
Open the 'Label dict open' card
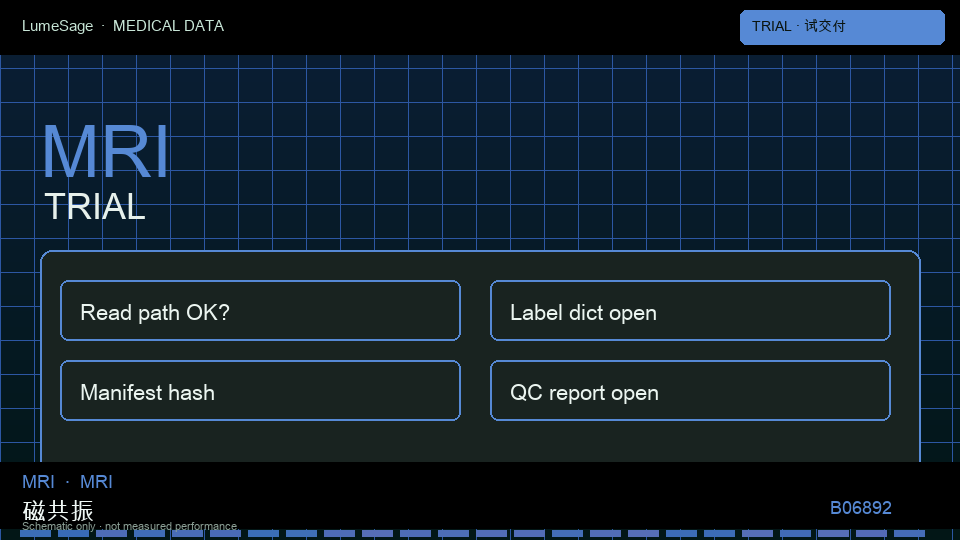click(x=690, y=310)
